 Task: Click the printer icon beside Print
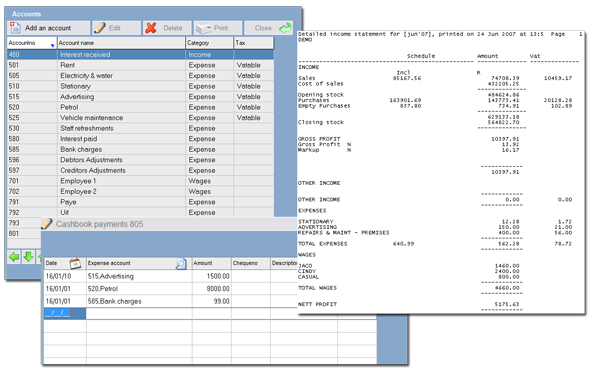pos(204,28)
